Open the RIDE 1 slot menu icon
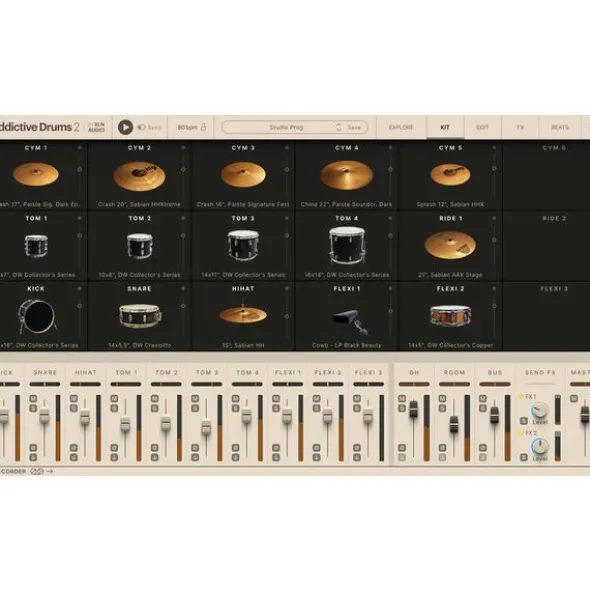590x591 pixels. (494, 218)
